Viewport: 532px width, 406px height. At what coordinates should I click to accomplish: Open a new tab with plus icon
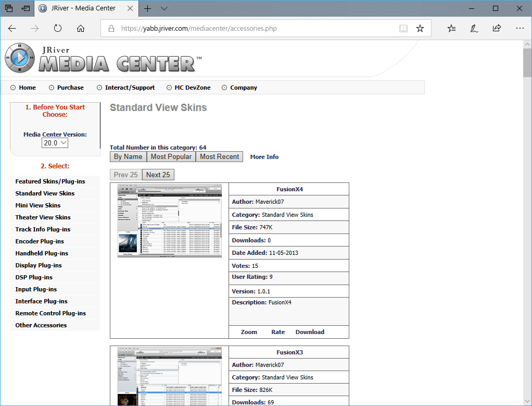click(x=148, y=8)
